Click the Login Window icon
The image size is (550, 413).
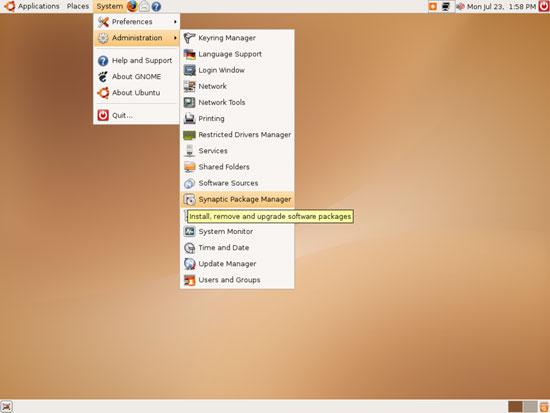[189, 70]
